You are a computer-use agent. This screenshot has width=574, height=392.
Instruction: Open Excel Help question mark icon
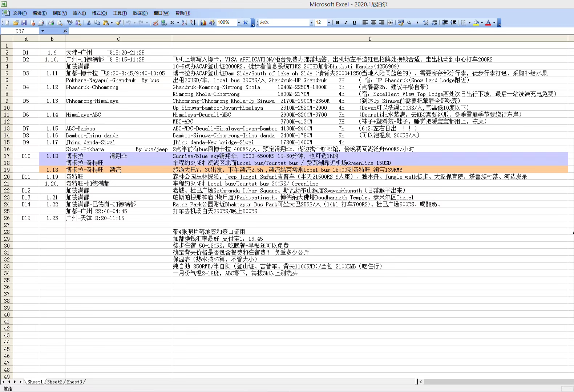[x=246, y=23]
